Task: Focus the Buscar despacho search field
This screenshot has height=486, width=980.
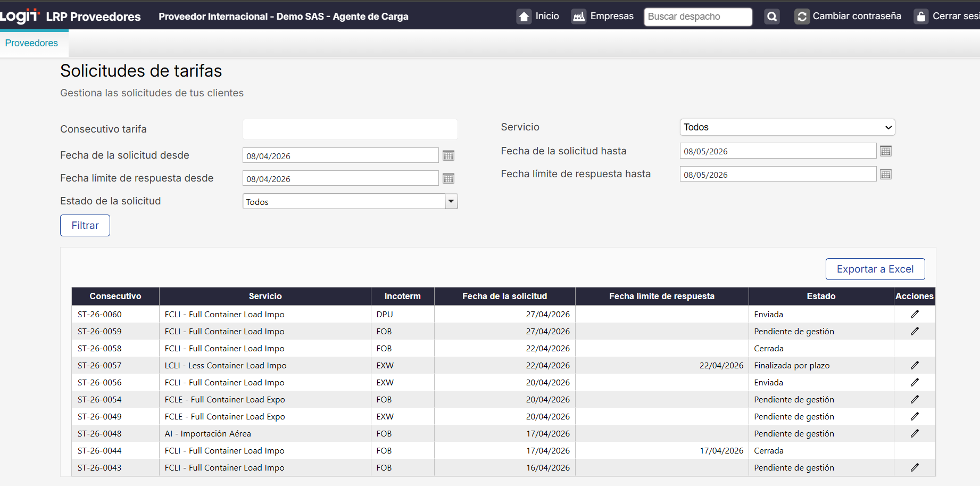Action: [698, 17]
